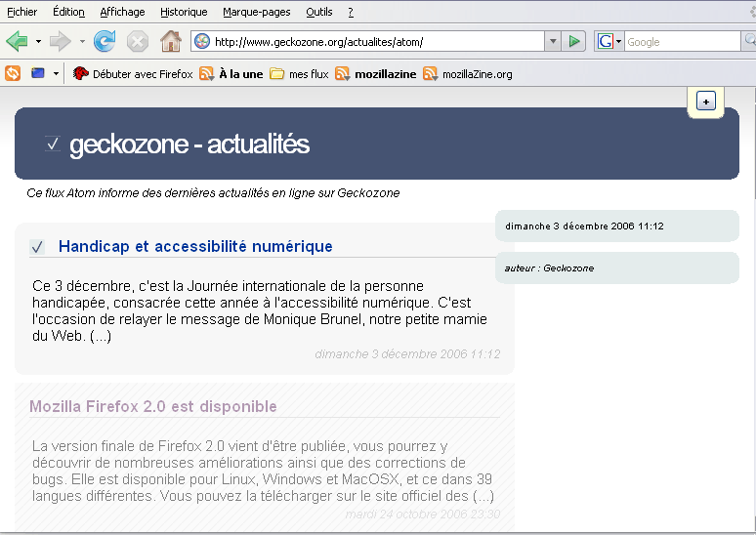This screenshot has height=535, width=756.
Task: Open the home page
Action: pyautogui.click(x=171, y=41)
